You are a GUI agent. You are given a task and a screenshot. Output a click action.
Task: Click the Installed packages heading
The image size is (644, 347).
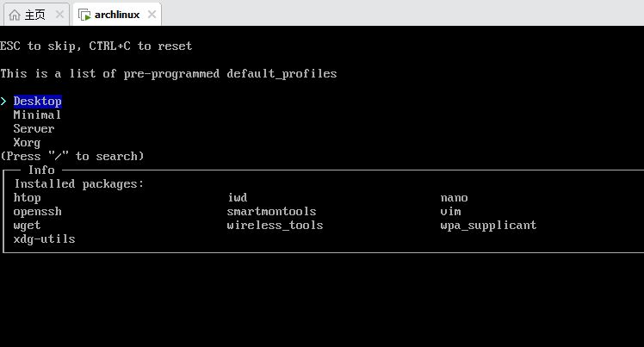pyautogui.click(x=79, y=184)
